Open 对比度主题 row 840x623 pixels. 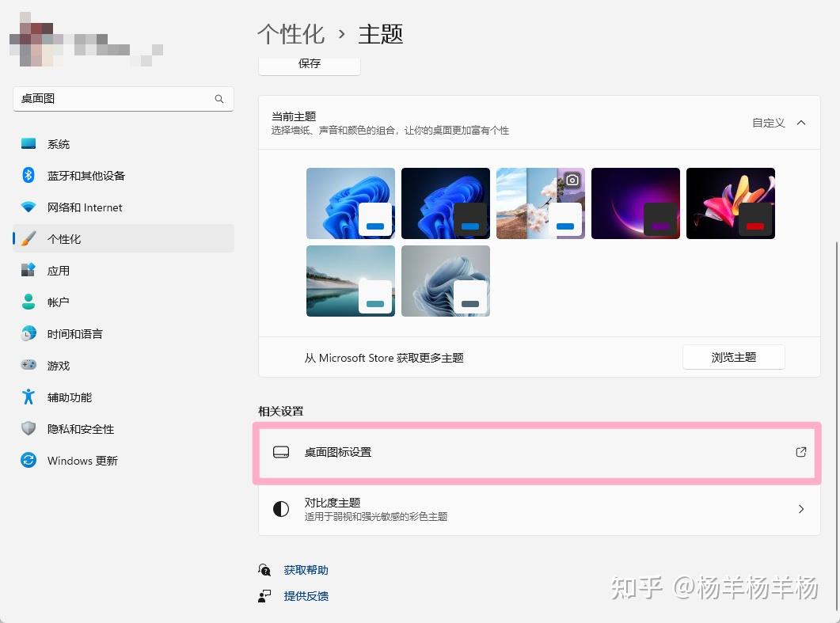[539, 509]
